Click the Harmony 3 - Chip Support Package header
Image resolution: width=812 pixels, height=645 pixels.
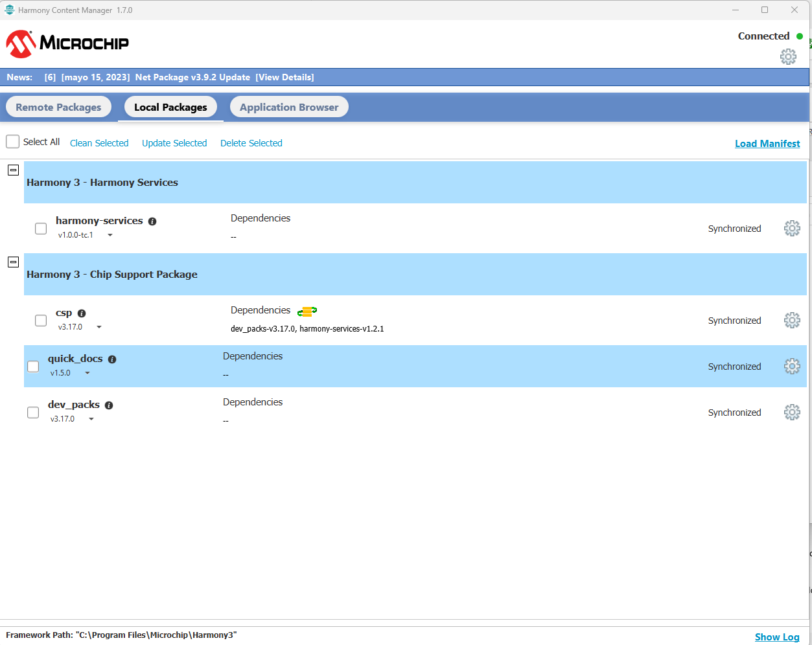click(x=415, y=275)
